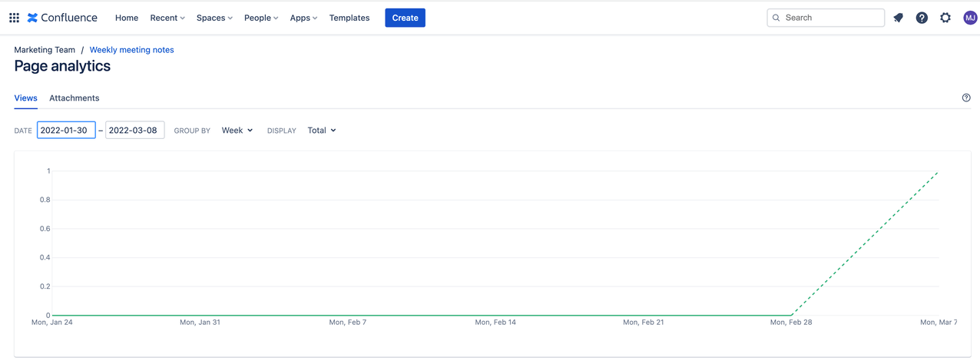Screen dimensions: 980x364
Task: Open the help question mark icon
Action: (x=922, y=18)
